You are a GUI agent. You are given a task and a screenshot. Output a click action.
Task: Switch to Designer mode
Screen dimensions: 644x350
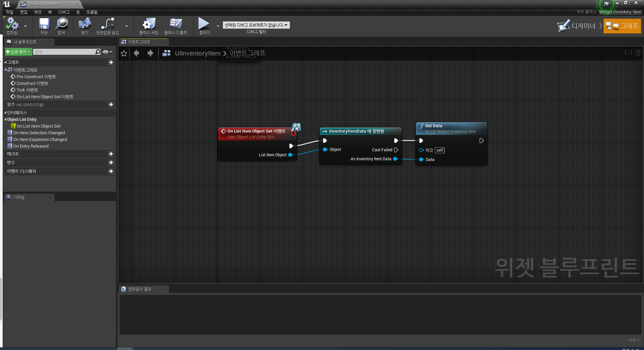pos(577,26)
